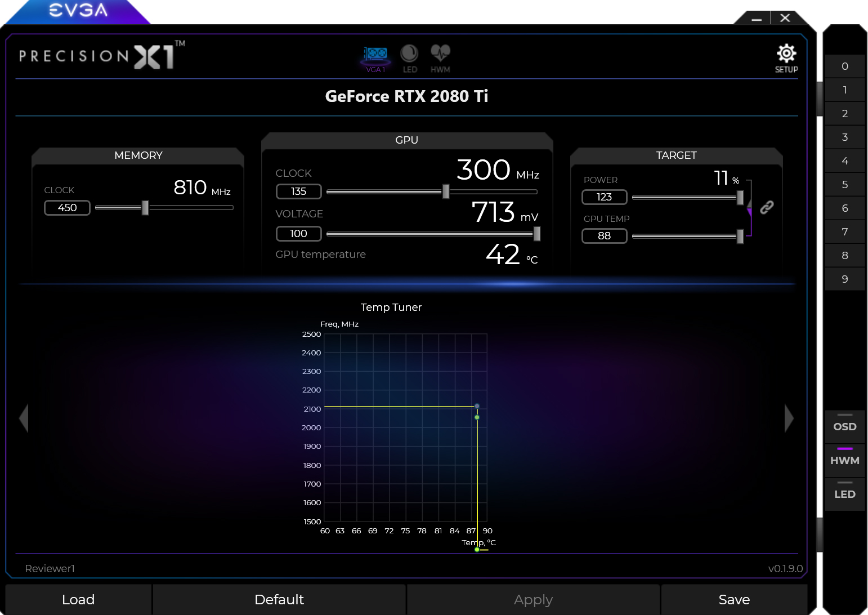Toggle the OSD button in sidebar

click(x=844, y=426)
